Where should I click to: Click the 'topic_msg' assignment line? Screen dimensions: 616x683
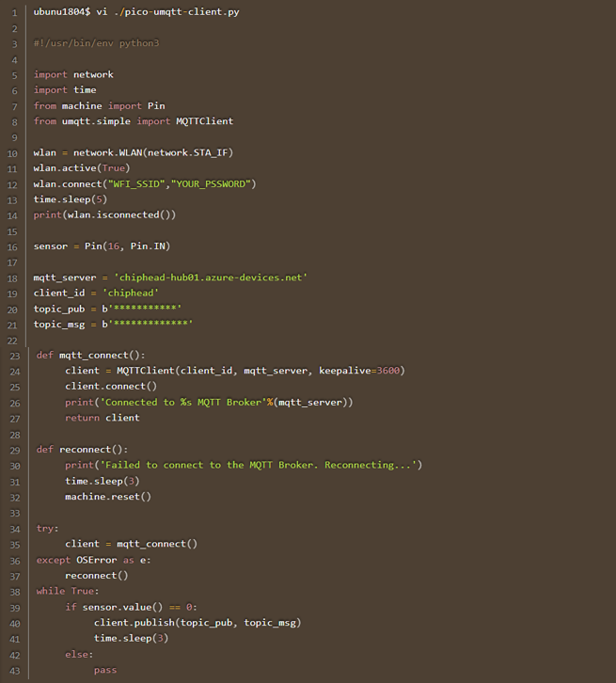click(113, 324)
